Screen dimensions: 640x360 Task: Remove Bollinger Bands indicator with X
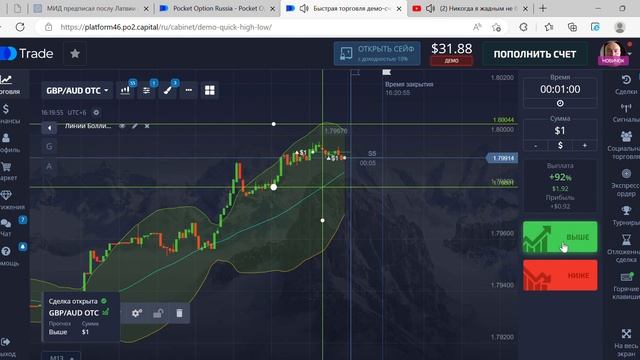tap(147, 126)
